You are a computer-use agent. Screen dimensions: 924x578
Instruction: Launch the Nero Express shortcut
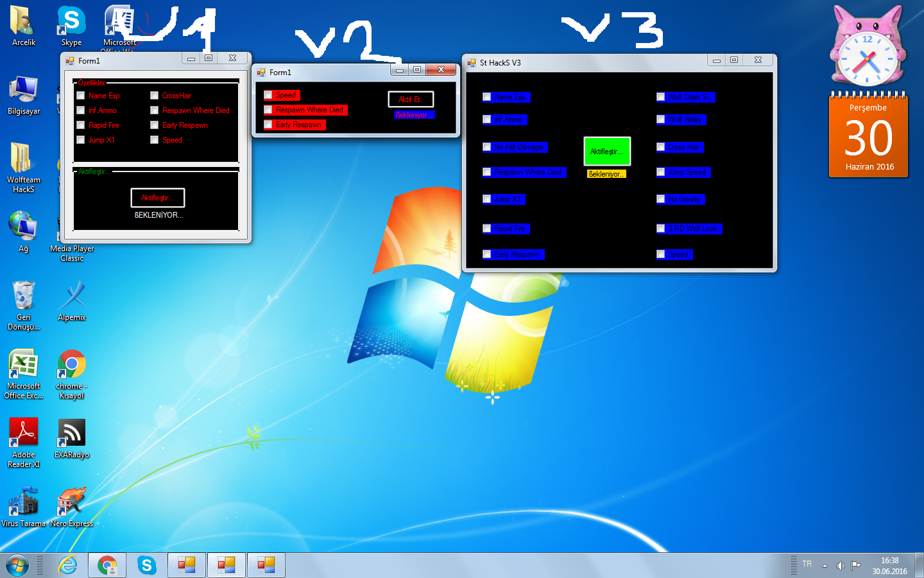click(71, 507)
